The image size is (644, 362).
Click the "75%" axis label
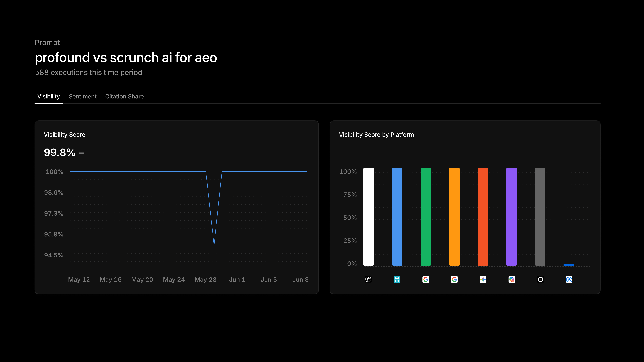pos(350,195)
